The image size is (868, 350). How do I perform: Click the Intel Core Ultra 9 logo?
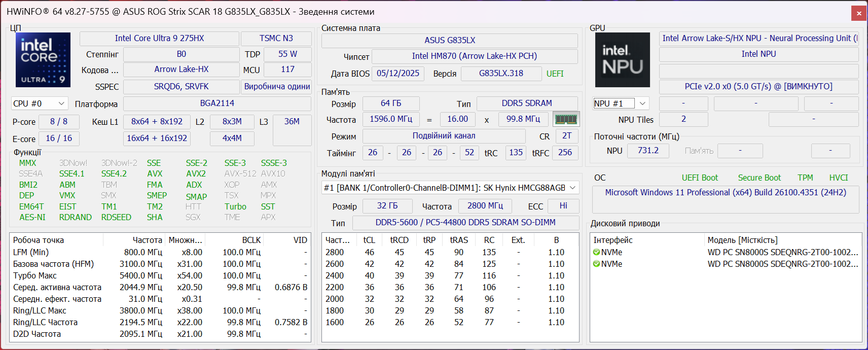point(43,59)
